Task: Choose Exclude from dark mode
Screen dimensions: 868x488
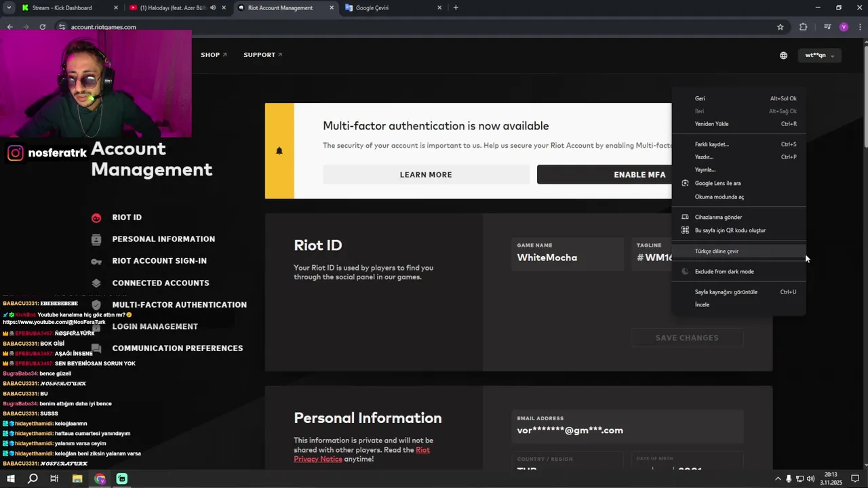Action: (x=738, y=272)
